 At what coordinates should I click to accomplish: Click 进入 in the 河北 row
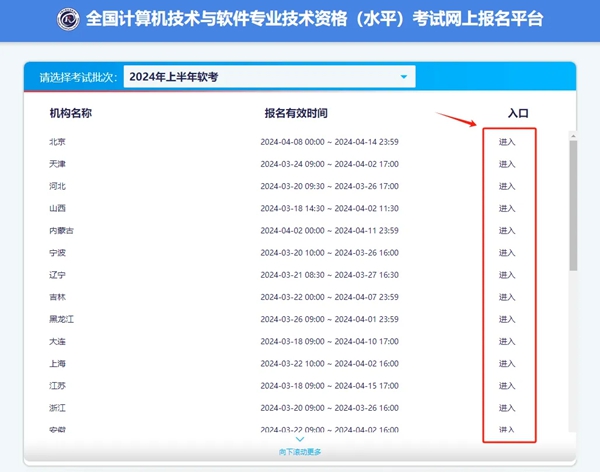pos(507,186)
